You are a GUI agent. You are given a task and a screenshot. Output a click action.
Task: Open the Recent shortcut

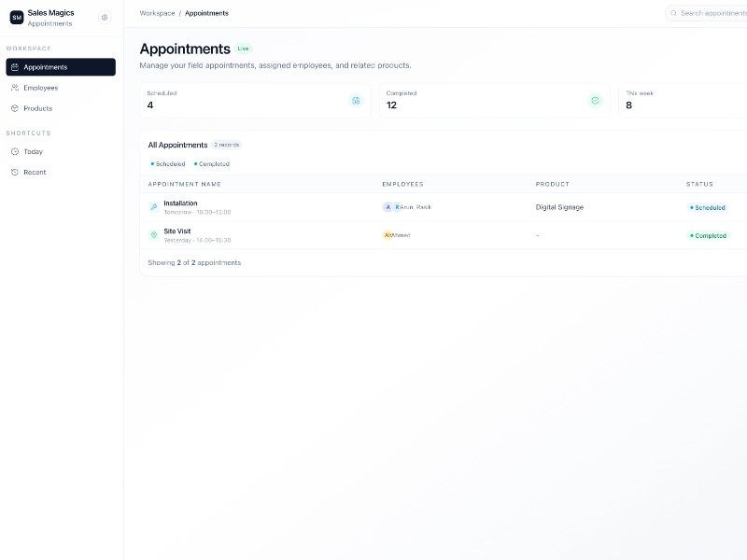click(x=35, y=172)
